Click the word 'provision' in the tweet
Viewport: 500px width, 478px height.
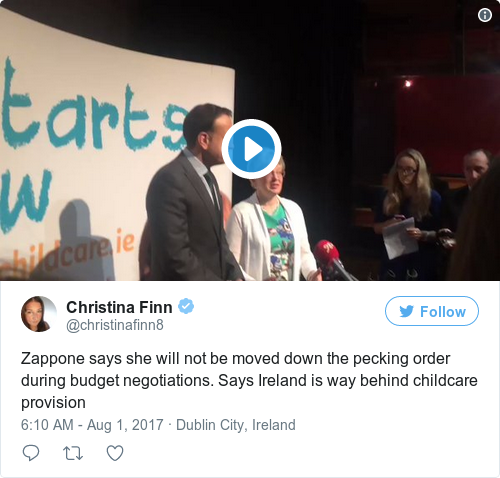click(53, 403)
